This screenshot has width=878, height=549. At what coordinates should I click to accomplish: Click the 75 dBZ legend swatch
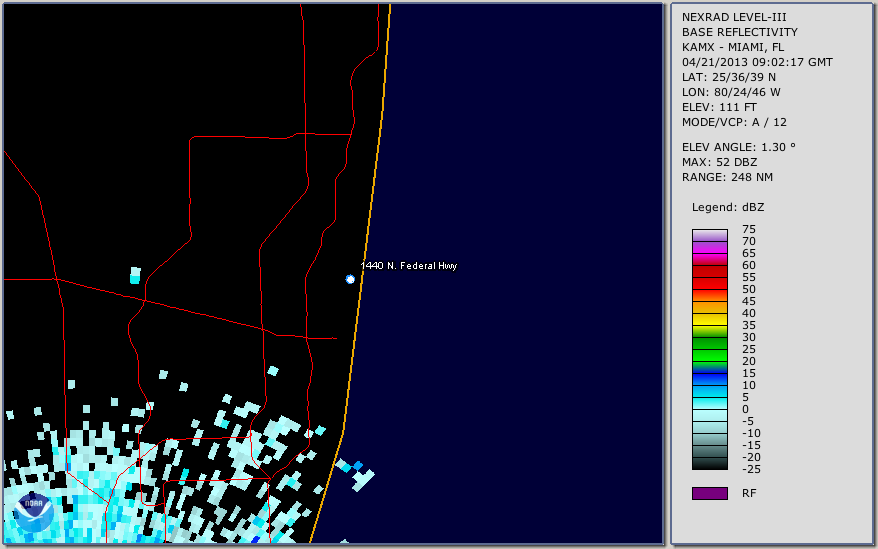[709, 235]
